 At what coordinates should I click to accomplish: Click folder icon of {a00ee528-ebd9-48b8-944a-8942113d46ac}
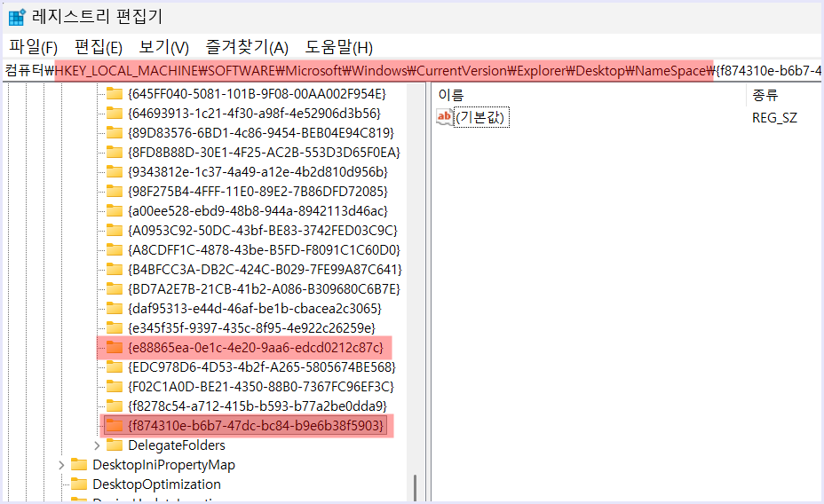[114, 210]
